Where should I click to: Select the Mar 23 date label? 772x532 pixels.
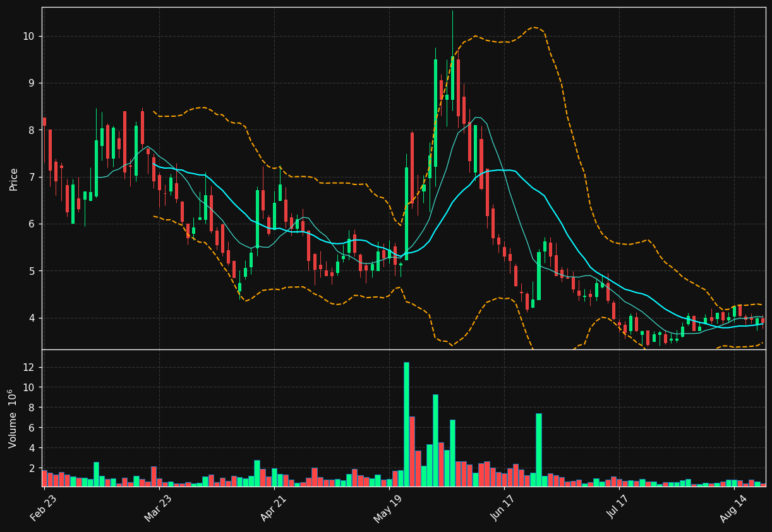click(x=159, y=508)
